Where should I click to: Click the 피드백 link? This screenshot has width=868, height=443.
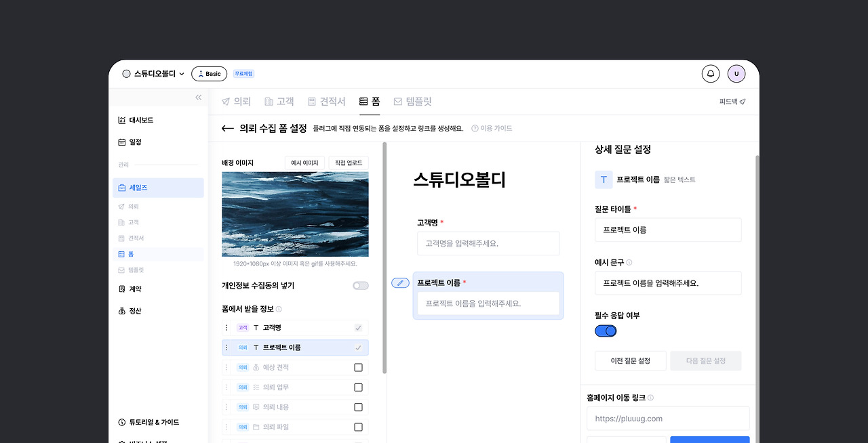(732, 102)
